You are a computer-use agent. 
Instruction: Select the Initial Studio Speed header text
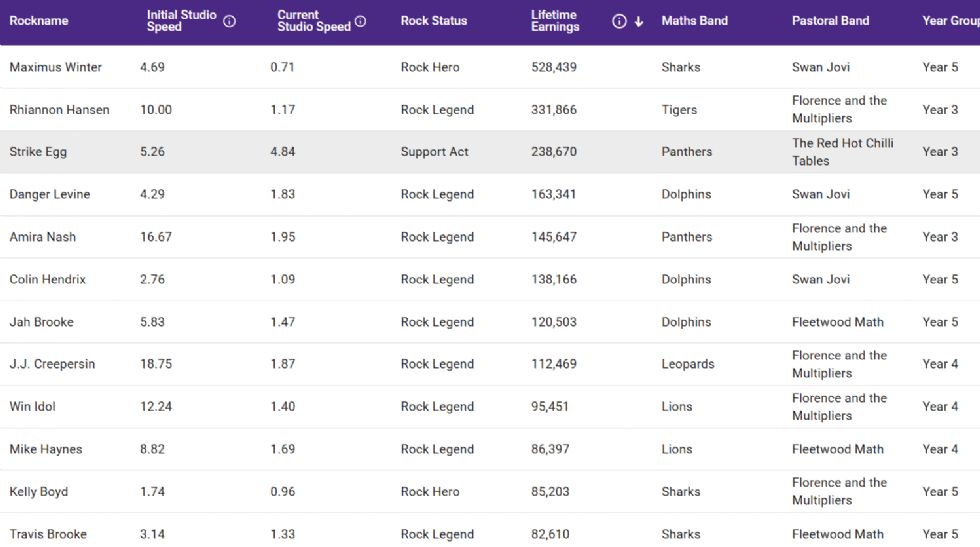point(180,21)
